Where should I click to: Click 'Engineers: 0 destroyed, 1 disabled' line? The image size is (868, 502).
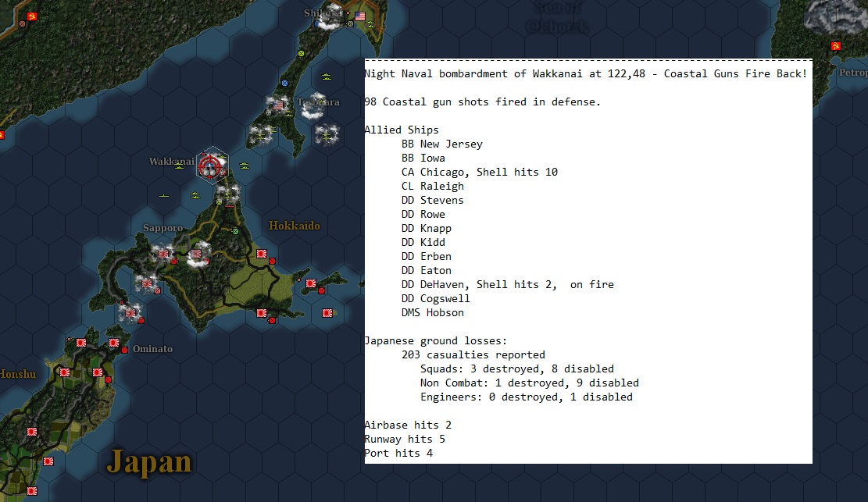click(527, 397)
